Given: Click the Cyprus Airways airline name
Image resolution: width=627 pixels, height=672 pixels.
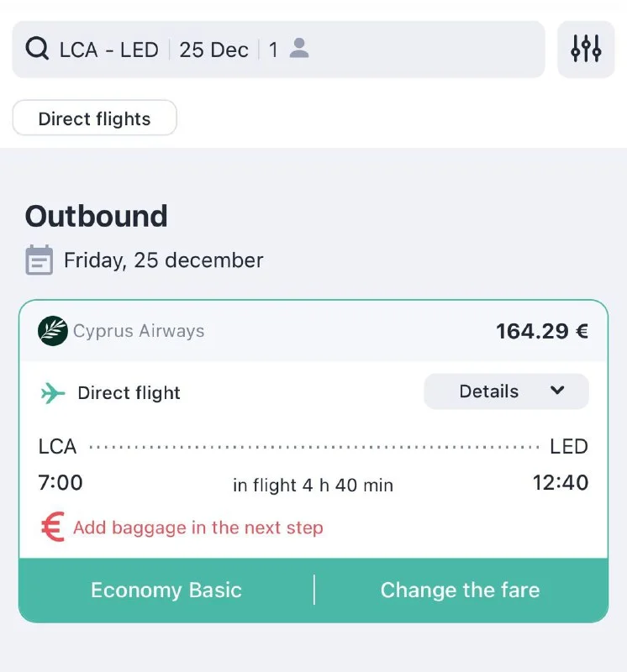Looking at the screenshot, I should click(x=139, y=331).
